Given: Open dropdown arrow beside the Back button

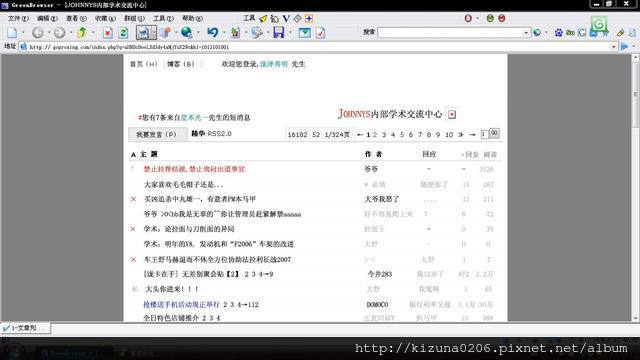Looking at the screenshot, I should tap(49, 33).
